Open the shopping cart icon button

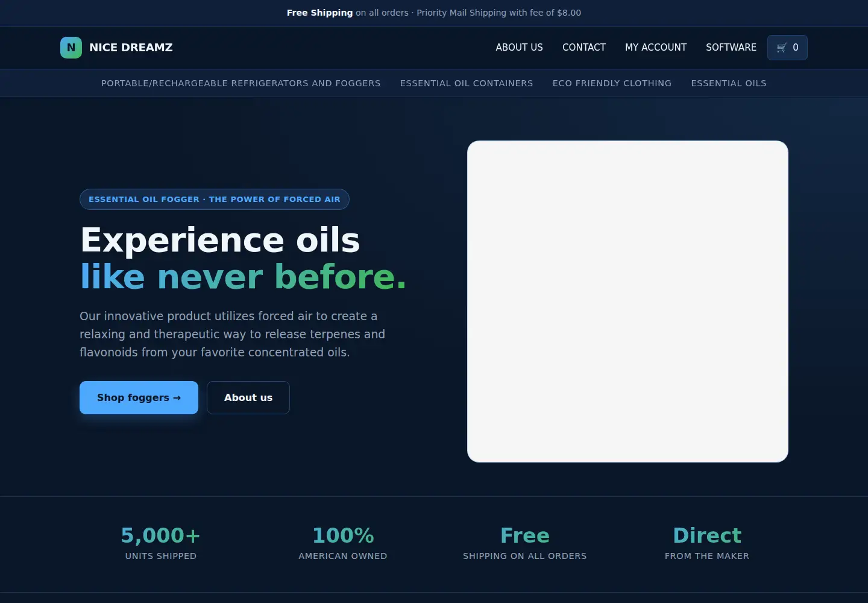click(787, 48)
